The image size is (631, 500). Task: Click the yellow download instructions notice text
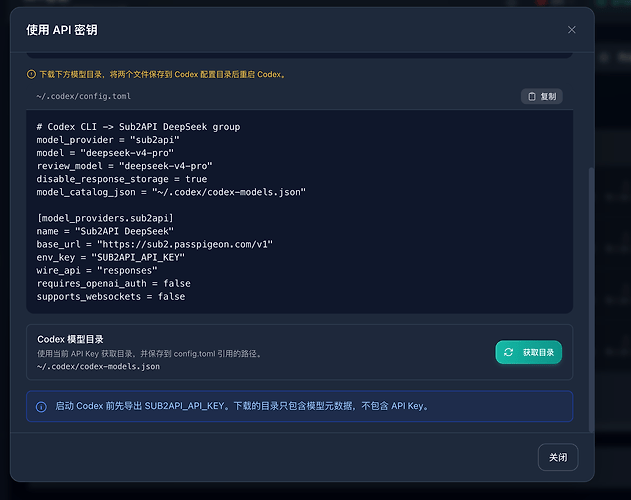pyautogui.click(x=163, y=74)
